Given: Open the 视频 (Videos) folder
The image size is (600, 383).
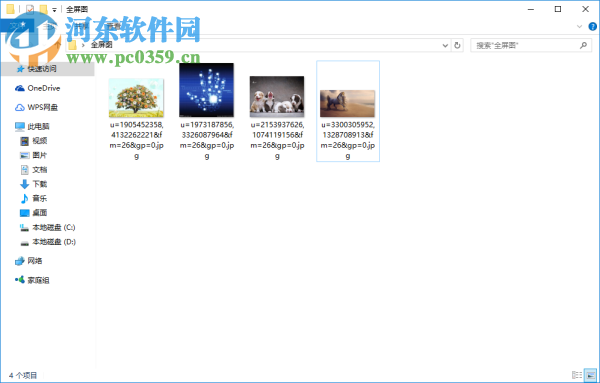Looking at the screenshot, I should (x=34, y=141).
